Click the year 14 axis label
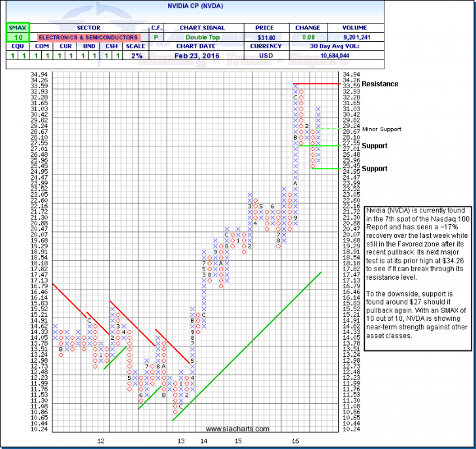The width and height of the screenshot is (476, 449). point(205,442)
